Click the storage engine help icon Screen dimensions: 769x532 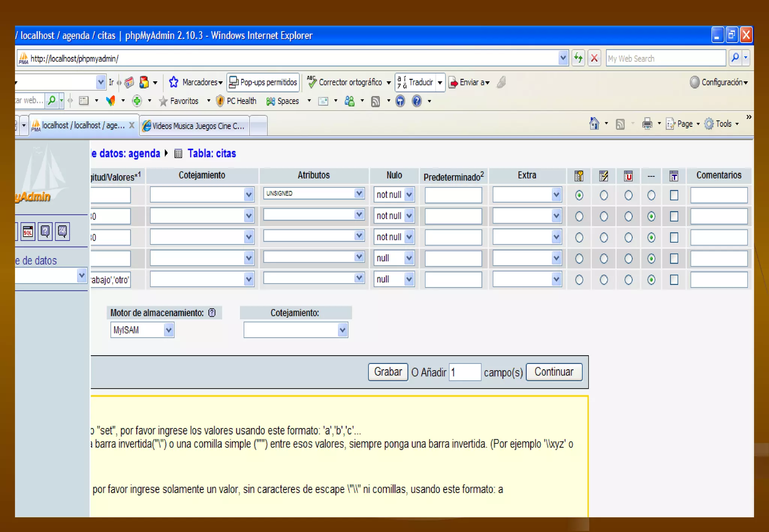click(212, 313)
